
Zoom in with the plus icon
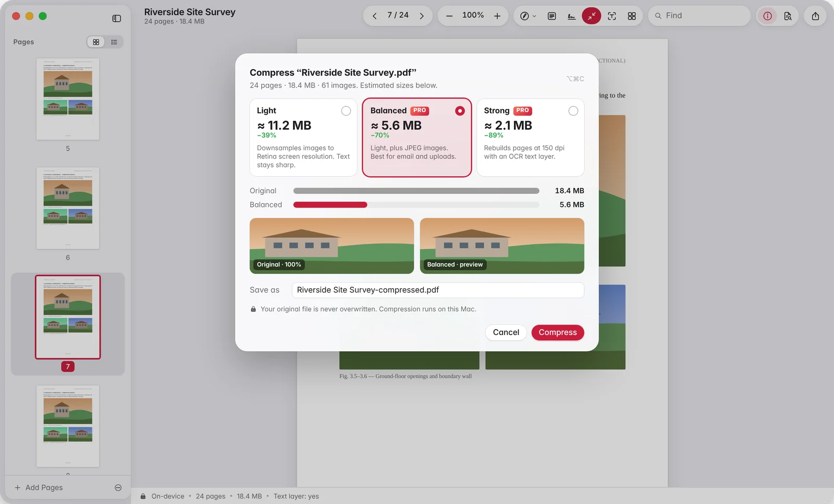pyautogui.click(x=497, y=16)
